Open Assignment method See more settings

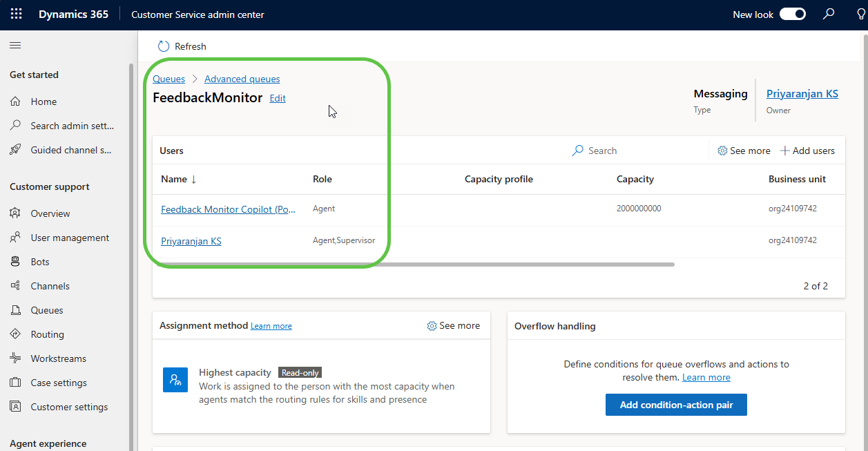click(453, 325)
